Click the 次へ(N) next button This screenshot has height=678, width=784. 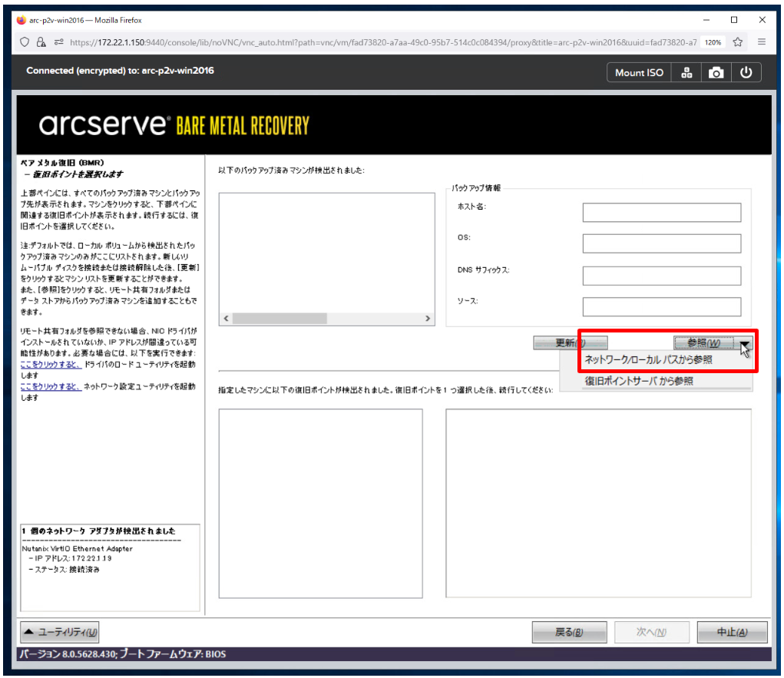pos(651,632)
